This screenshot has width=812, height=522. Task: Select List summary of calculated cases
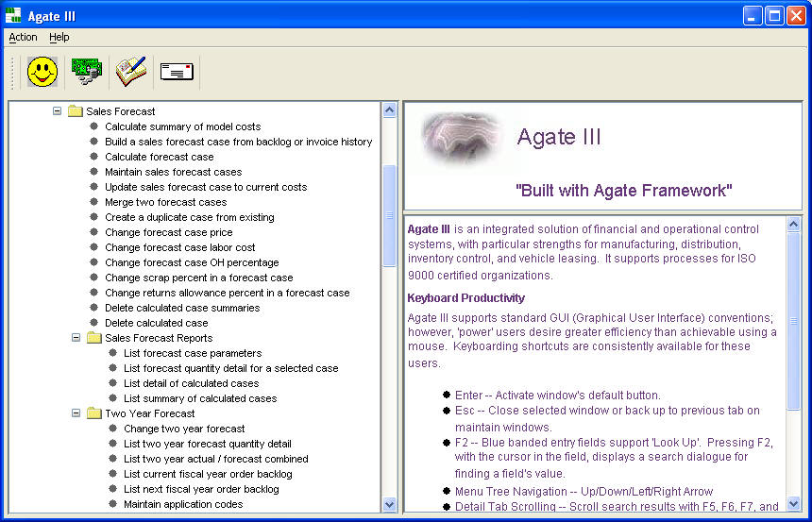pos(200,398)
